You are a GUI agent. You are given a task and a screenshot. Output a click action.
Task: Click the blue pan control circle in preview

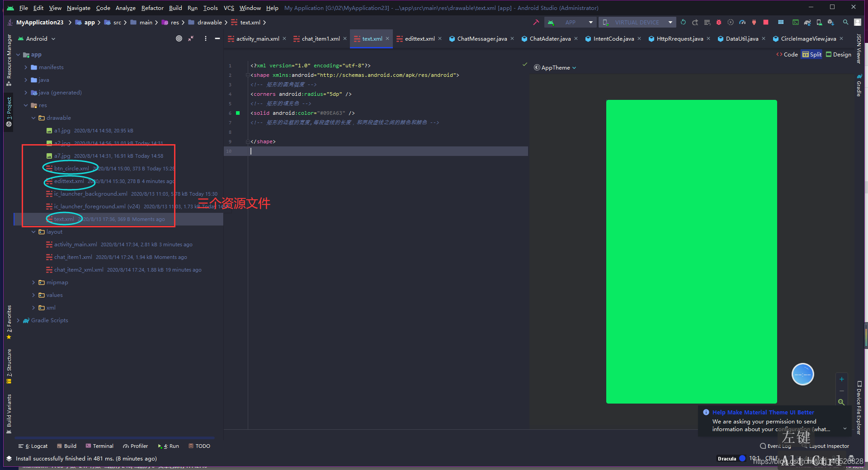coord(803,374)
